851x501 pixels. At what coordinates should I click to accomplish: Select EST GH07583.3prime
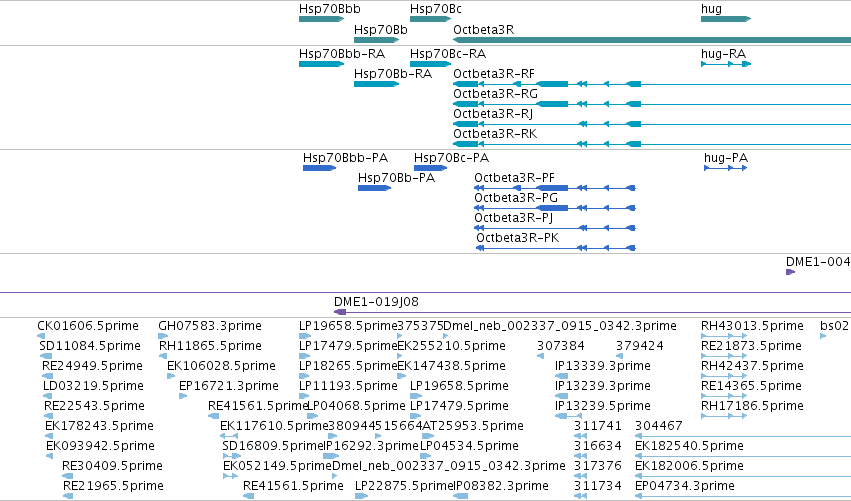[x=210, y=326]
